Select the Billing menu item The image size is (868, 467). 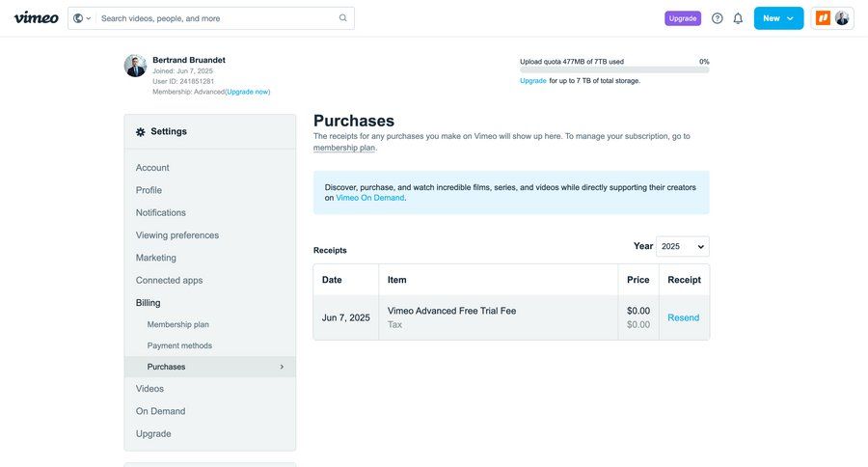coord(148,303)
